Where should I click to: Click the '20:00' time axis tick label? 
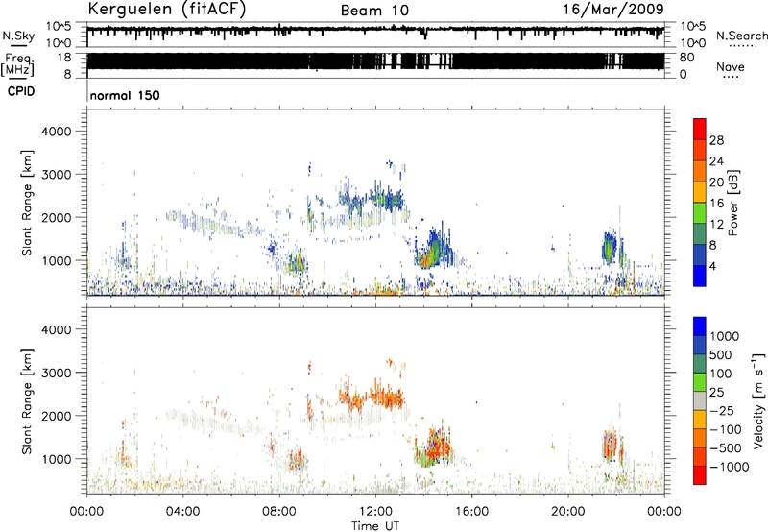pos(568,512)
